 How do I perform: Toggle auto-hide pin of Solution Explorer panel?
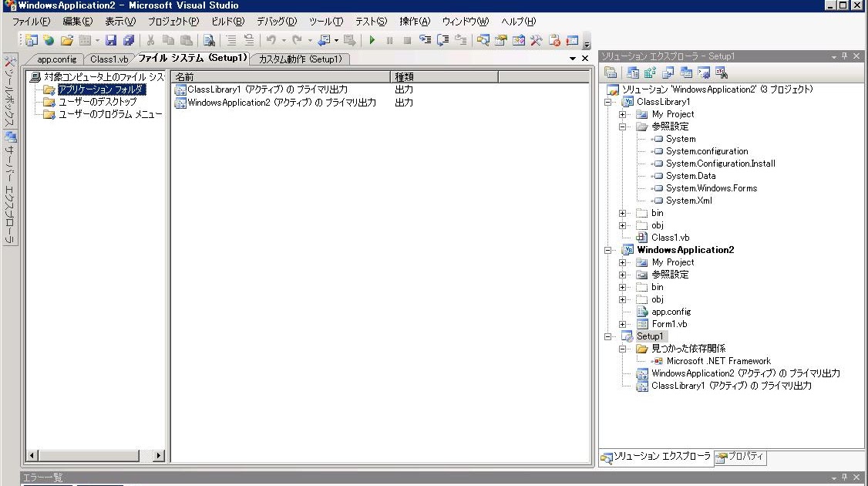[844, 56]
